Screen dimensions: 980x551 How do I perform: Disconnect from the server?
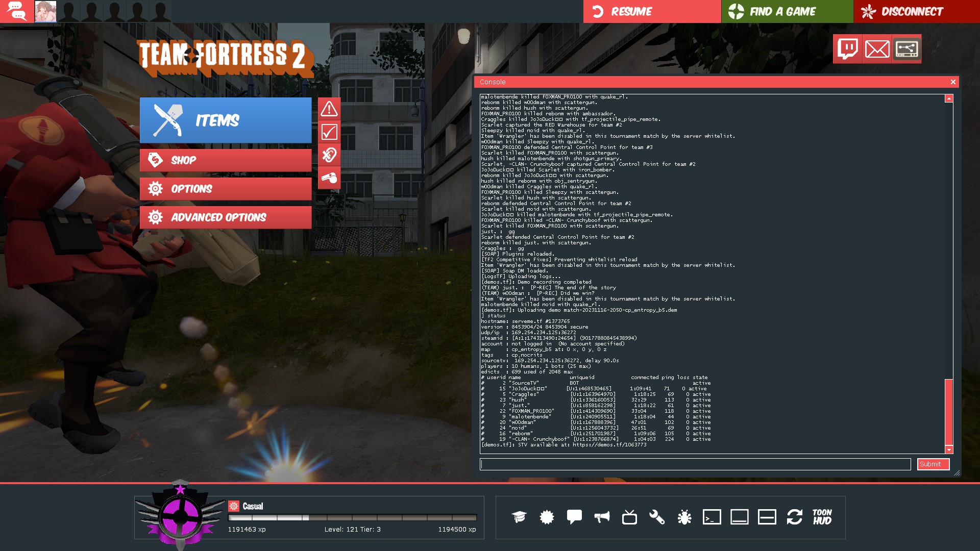pyautogui.click(x=917, y=11)
